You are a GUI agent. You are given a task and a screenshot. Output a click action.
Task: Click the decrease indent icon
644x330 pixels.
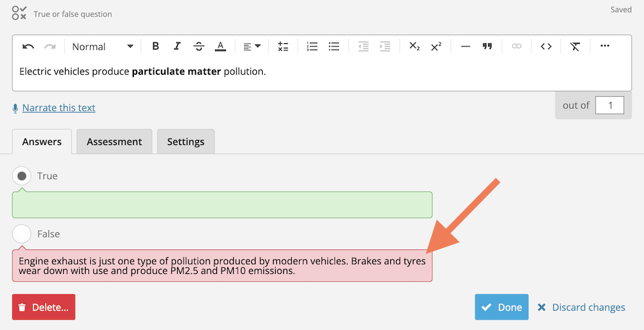(363, 46)
